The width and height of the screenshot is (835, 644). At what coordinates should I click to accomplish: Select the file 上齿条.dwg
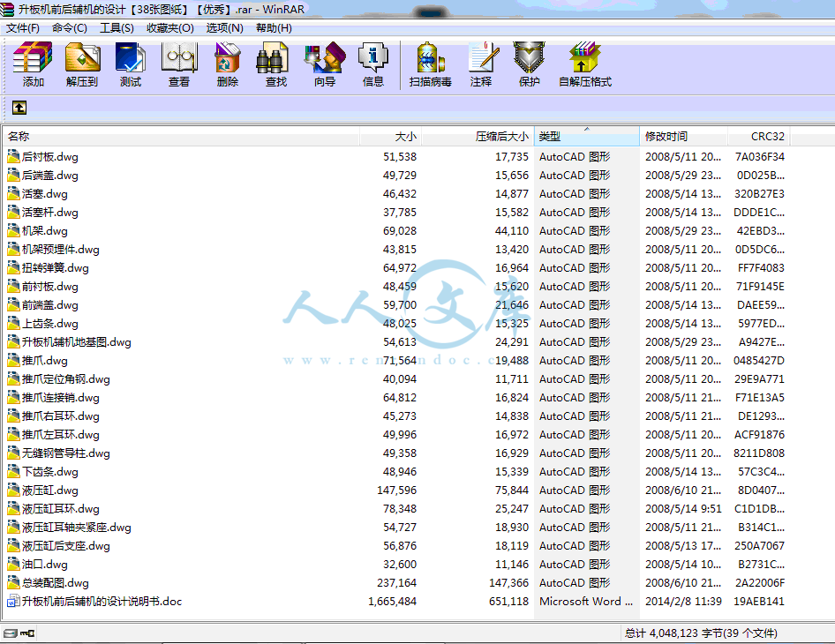[x=50, y=324]
